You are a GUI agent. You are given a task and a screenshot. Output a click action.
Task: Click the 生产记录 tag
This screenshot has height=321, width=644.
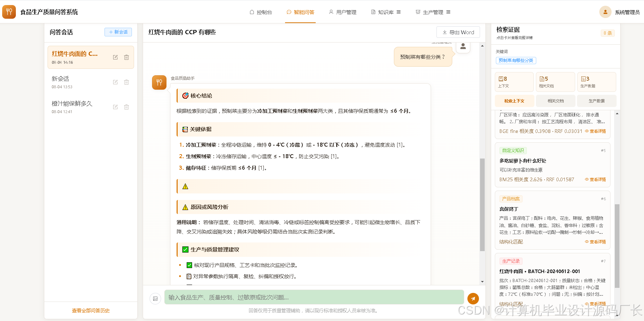(511, 261)
